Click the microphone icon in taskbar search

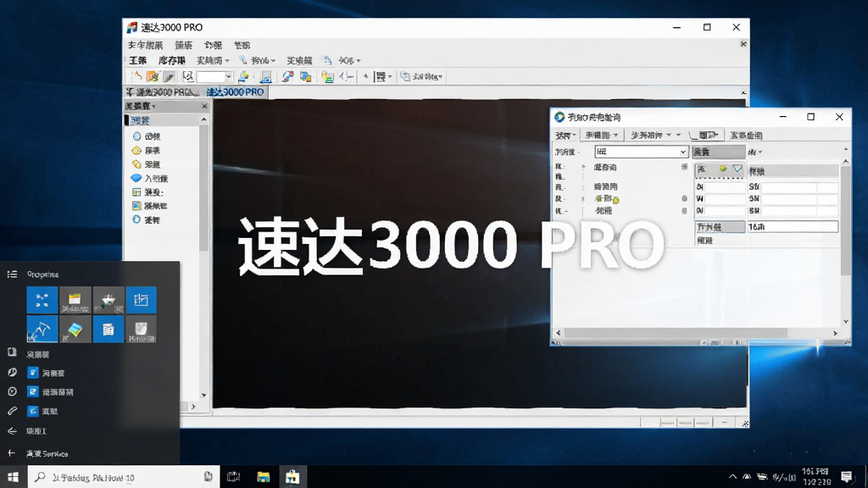coord(209,476)
